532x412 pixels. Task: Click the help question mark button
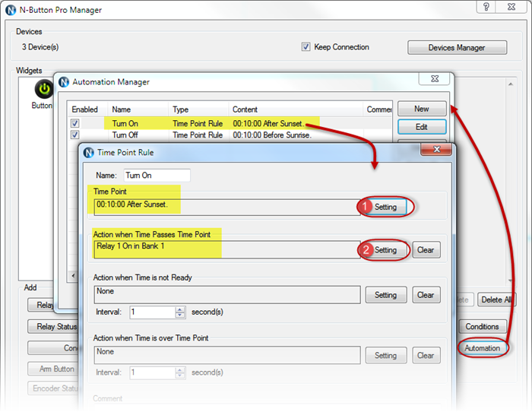(486, 7)
